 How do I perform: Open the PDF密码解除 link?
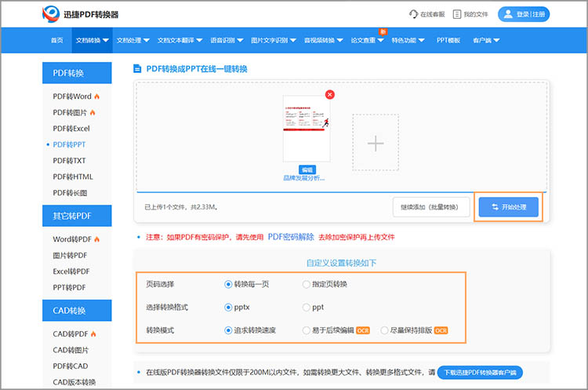tap(291, 236)
